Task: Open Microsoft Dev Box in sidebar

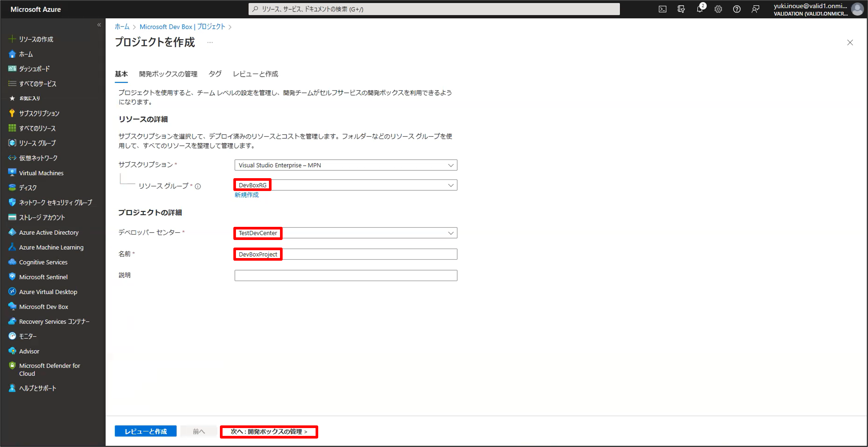Action: tap(43, 306)
